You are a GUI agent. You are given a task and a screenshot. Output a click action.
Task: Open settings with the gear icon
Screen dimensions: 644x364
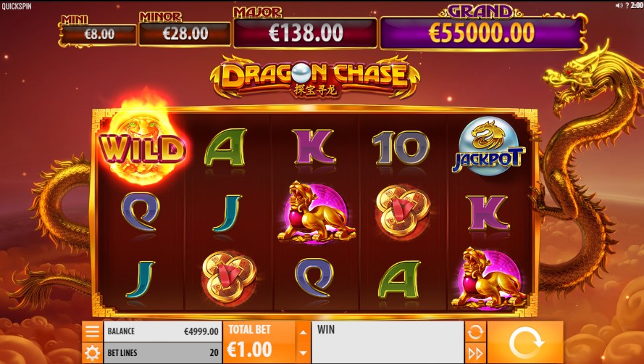point(92,353)
